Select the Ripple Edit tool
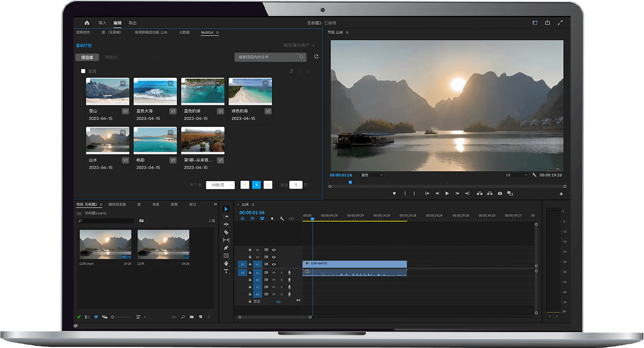 226,224
